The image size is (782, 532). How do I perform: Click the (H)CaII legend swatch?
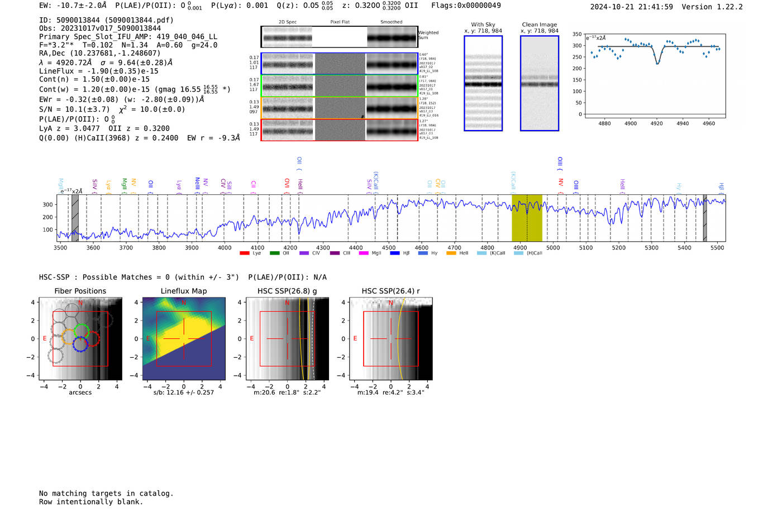point(518,253)
